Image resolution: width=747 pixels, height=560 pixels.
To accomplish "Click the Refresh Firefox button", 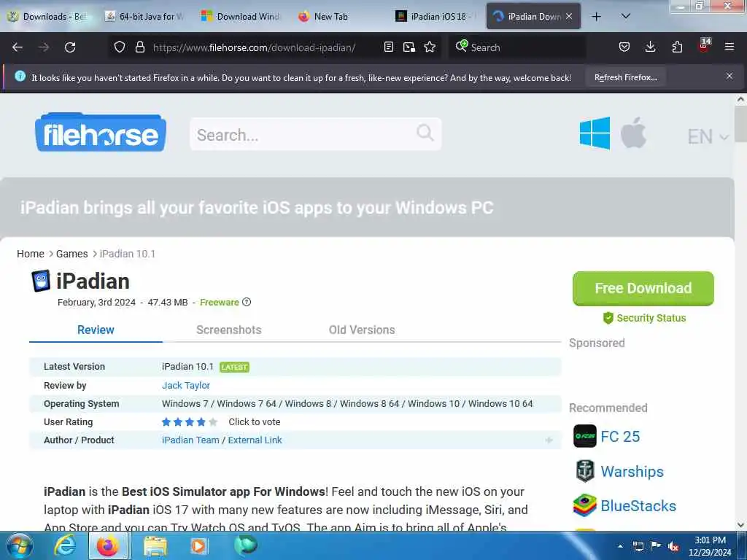I will pyautogui.click(x=625, y=77).
